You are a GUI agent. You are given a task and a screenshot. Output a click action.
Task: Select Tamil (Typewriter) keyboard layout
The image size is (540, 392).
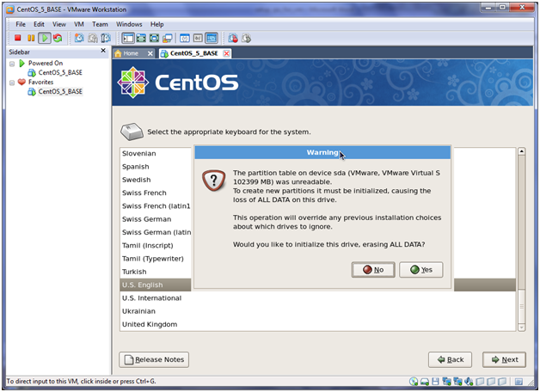click(152, 259)
